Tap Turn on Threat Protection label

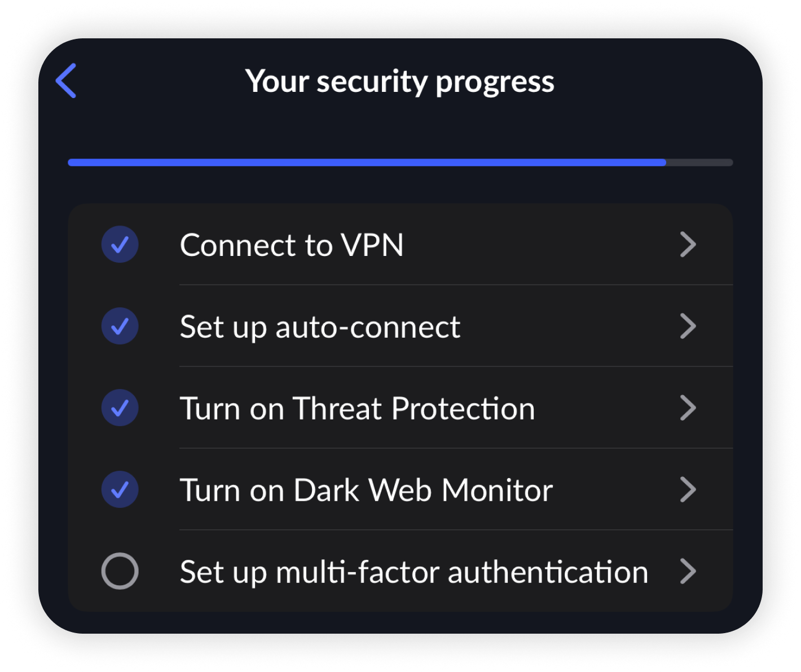357,409
